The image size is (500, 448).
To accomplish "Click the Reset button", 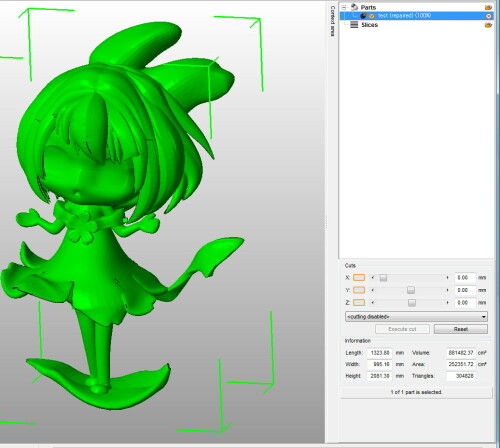I will (x=461, y=329).
